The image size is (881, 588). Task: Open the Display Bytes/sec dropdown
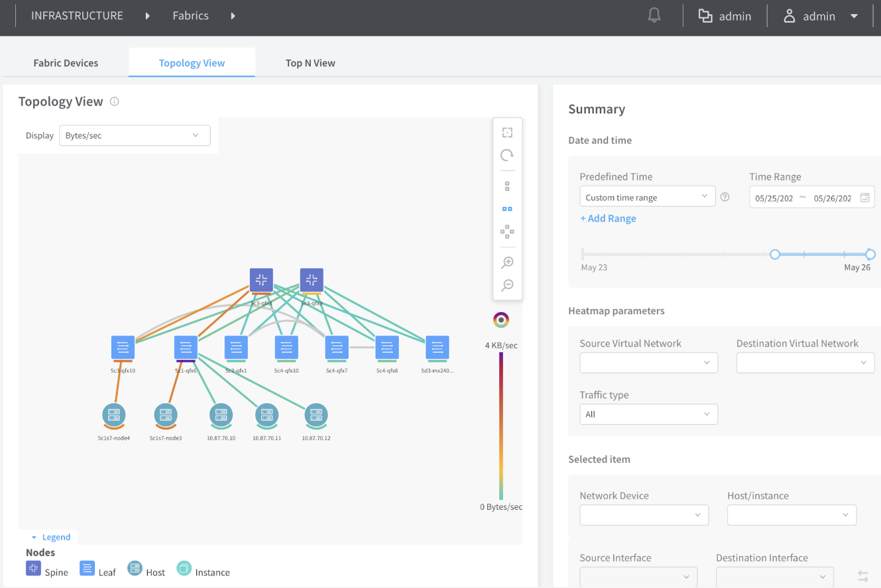coord(135,135)
